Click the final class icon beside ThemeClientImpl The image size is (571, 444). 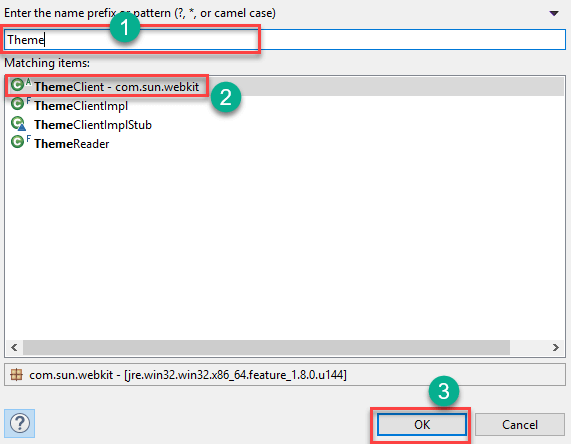(x=20, y=104)
